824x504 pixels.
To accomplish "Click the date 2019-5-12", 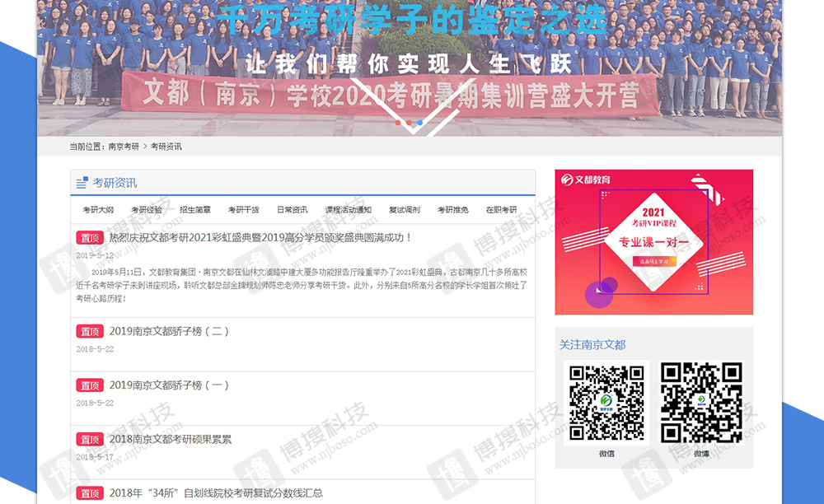I will [95, 255].
